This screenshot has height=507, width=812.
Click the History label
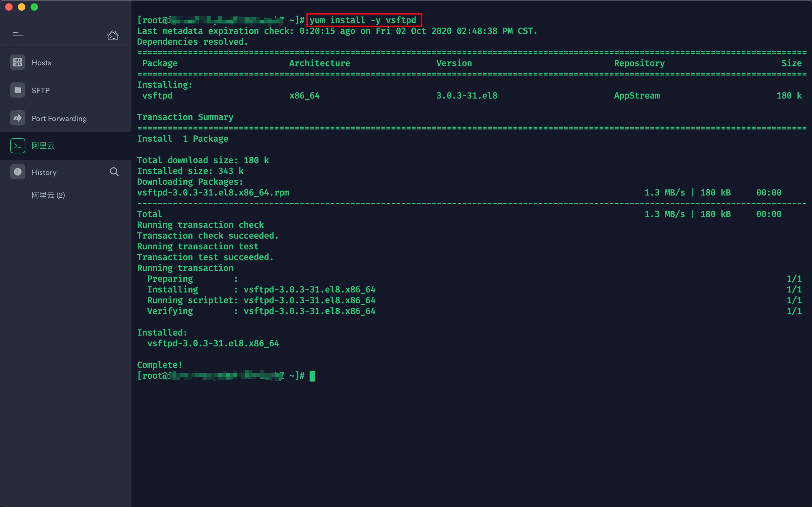pos(44,172)
